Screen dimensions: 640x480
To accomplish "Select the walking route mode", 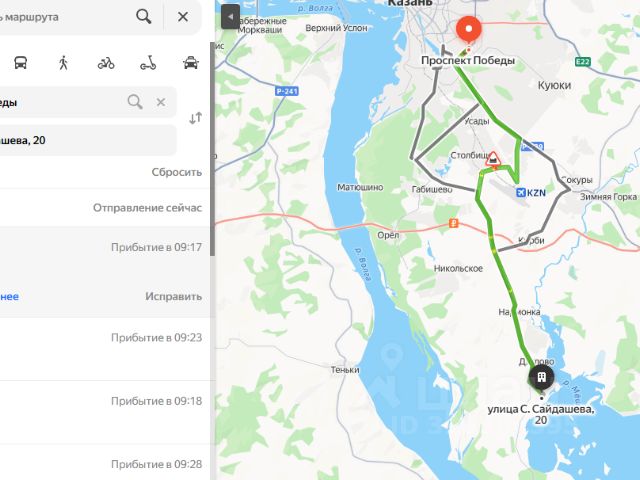I will point(63,63).
